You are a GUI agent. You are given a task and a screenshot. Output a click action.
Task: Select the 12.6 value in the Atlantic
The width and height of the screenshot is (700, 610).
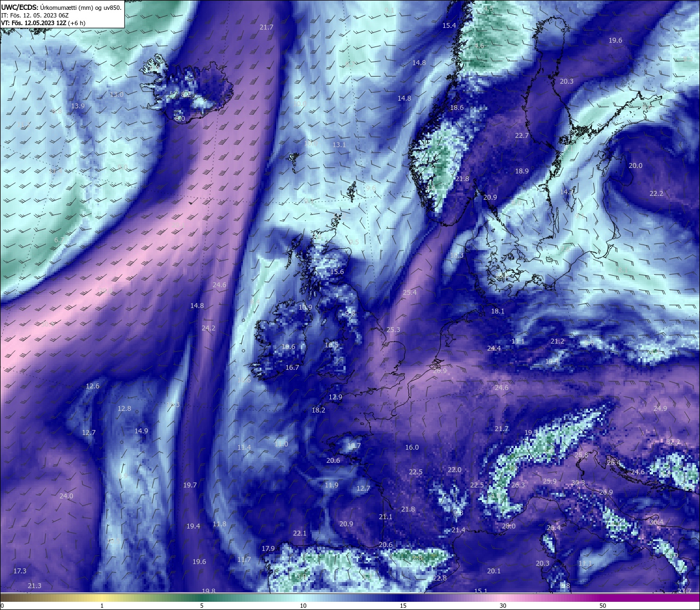(93, 386)
